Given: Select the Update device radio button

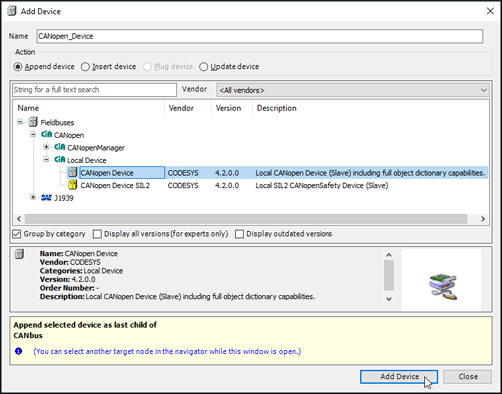Looking at the screenshot, I should click(203, 67).
